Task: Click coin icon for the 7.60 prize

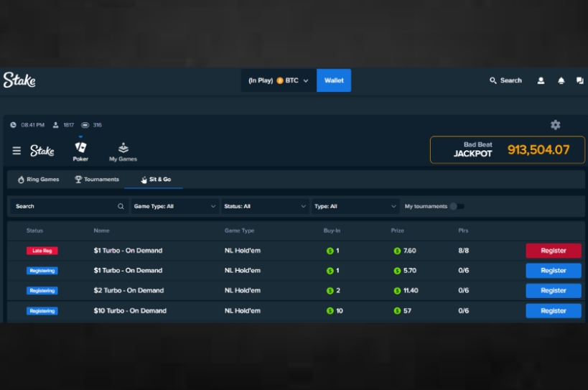Action: [x=397, y=251]
